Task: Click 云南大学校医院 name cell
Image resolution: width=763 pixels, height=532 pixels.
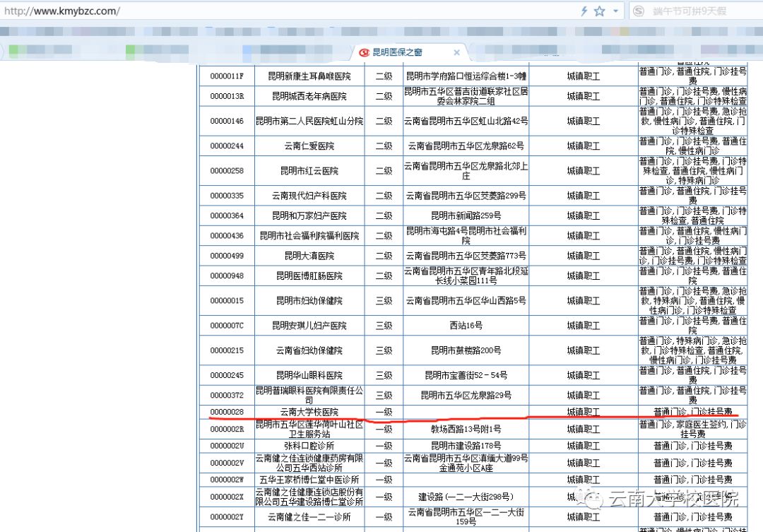Action: pyautogui.click(x=309, y=412)
